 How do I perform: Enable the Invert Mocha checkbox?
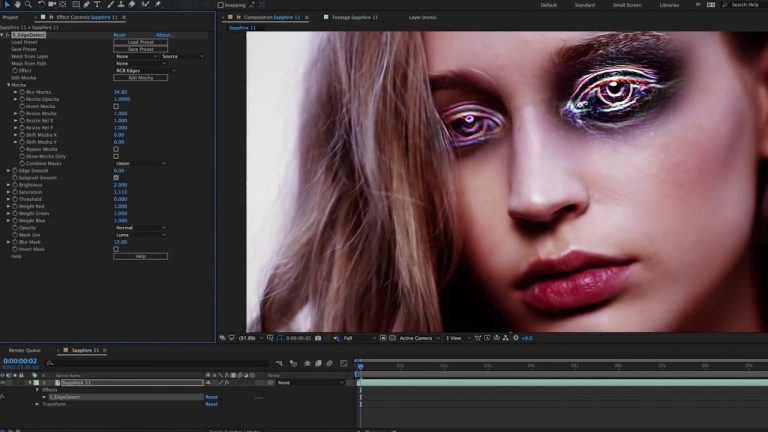point(116,106)
